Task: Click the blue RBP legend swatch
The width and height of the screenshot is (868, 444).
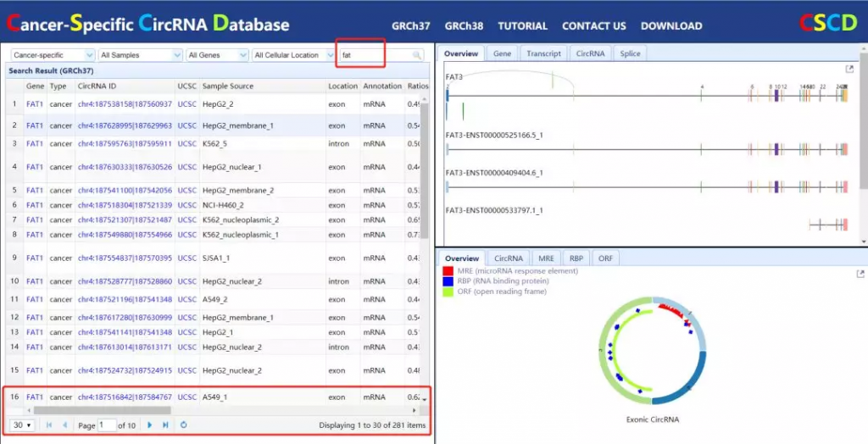Action: pos(448,281)
